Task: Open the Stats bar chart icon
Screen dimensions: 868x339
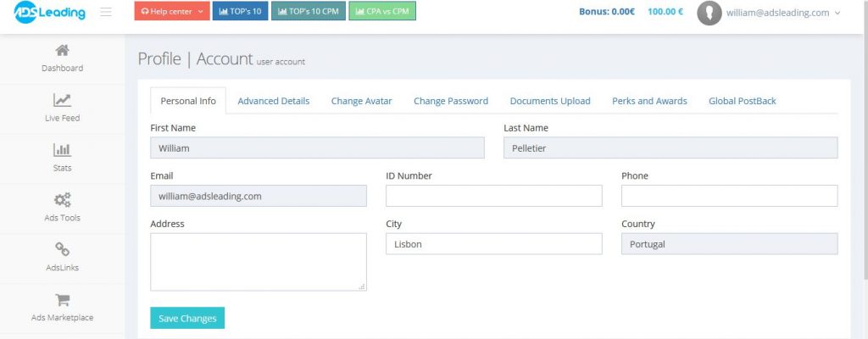Action: [x=62, y=149]
